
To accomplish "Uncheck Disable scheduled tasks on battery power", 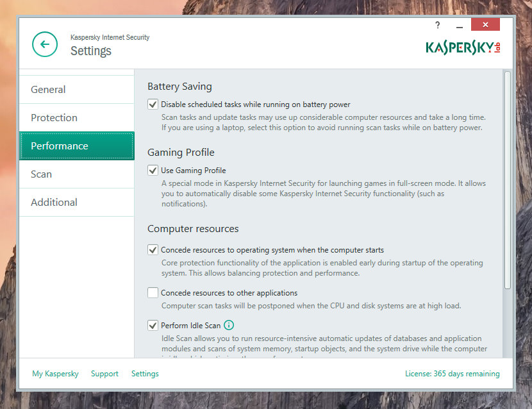I will click(153, 104).
